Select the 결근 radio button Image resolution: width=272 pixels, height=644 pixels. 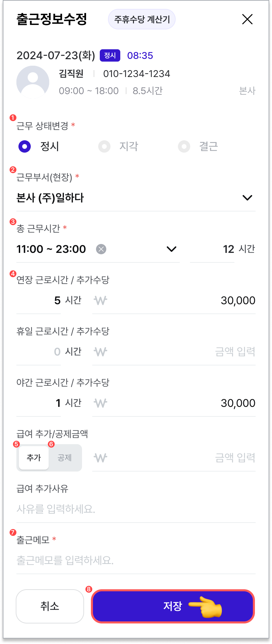click(184, 146)
